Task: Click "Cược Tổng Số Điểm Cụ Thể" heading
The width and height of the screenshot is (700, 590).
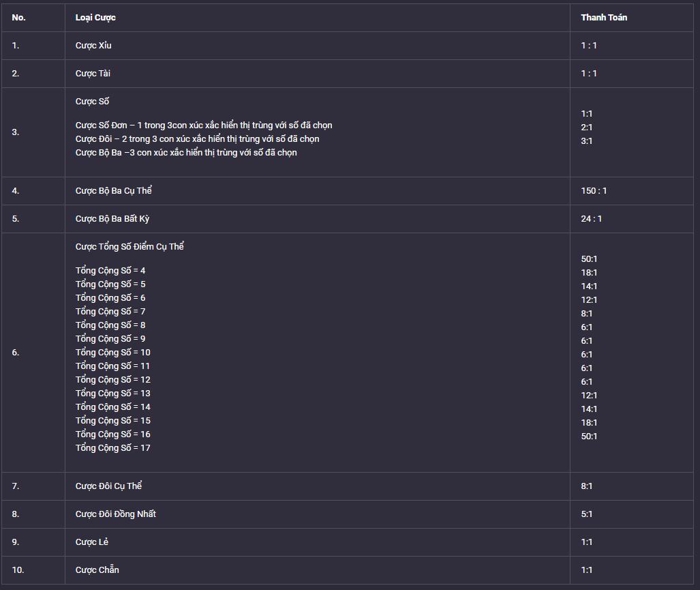Action: coord(130,246)
